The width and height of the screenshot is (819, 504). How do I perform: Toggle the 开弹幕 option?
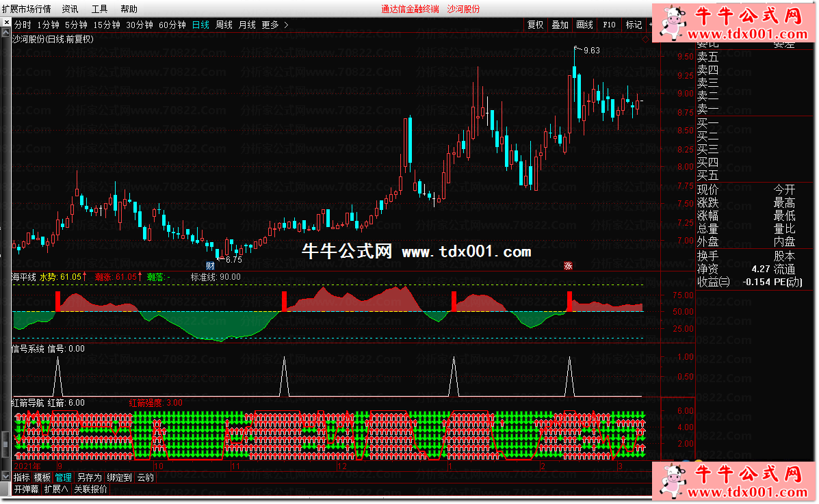[x=26, y=489]
